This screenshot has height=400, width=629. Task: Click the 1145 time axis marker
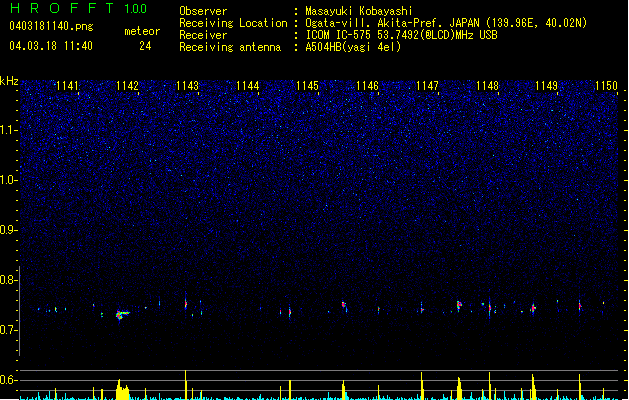click(307, 86)
